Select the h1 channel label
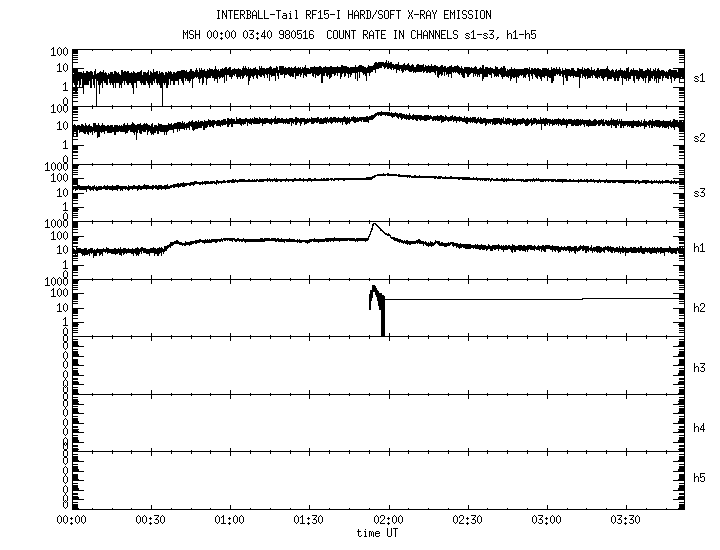Viewport: 720px width, 550px height. click(700, 248)
